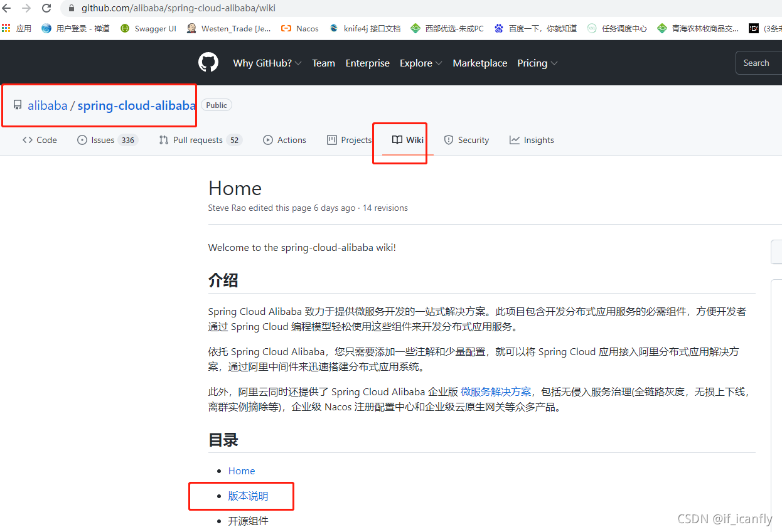Click the wiki welcome sentence

(302, 247)
